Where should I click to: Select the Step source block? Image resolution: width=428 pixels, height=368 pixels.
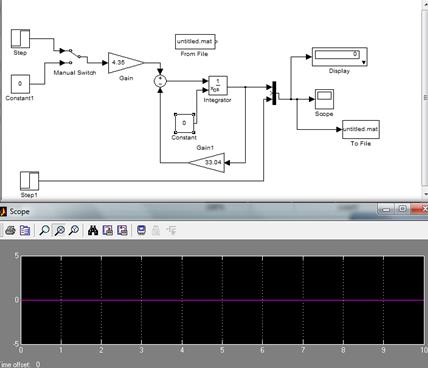tap(20, 39)
